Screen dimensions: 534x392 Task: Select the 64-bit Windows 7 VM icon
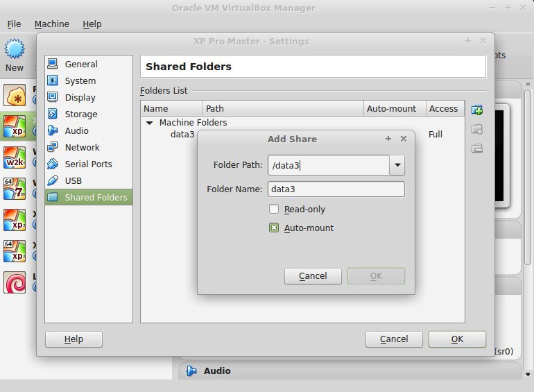point(15,189)
